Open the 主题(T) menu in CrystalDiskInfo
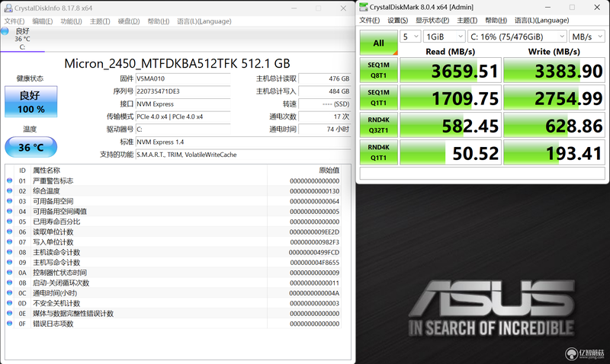 (100, 21)
